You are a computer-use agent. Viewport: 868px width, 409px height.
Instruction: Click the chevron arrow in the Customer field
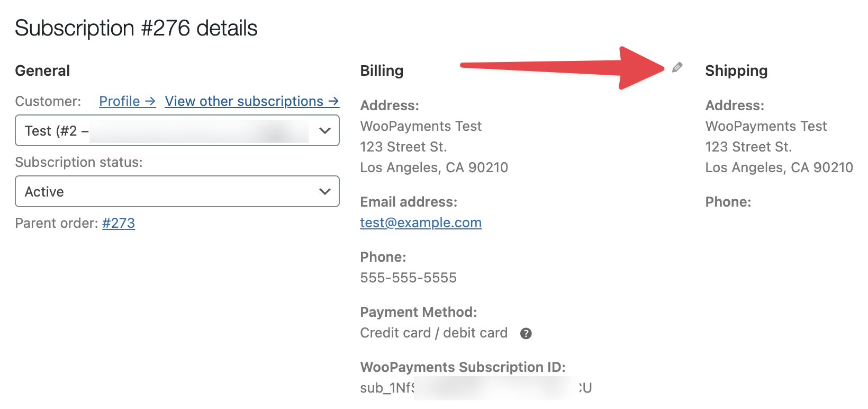(x=325, y=130)
